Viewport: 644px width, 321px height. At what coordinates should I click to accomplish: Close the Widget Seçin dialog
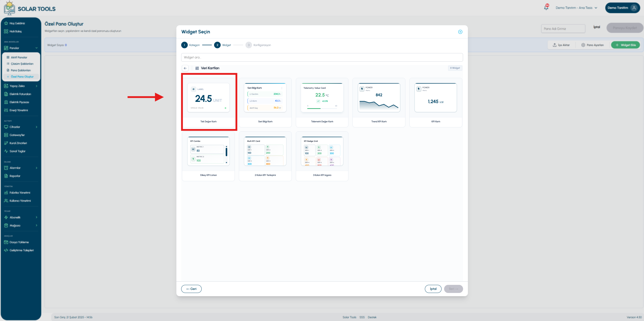click(x=460, y=32)
